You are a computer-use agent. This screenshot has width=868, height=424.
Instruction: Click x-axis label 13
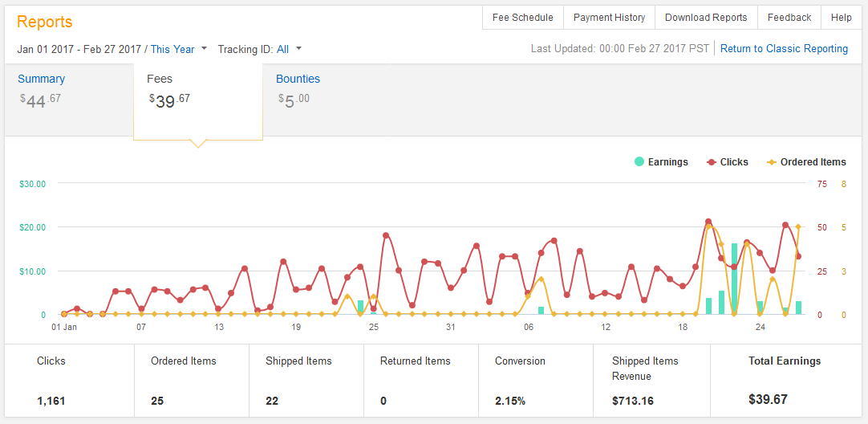click(219, 327)
